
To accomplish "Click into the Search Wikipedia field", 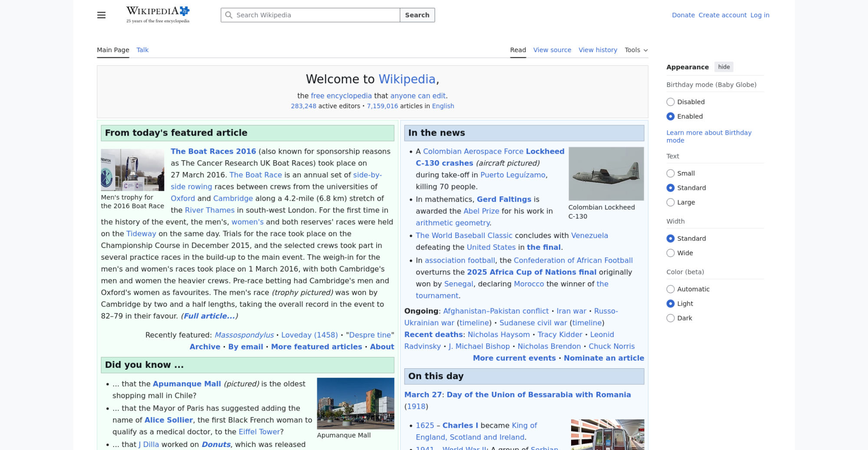I will pos(316,15).
